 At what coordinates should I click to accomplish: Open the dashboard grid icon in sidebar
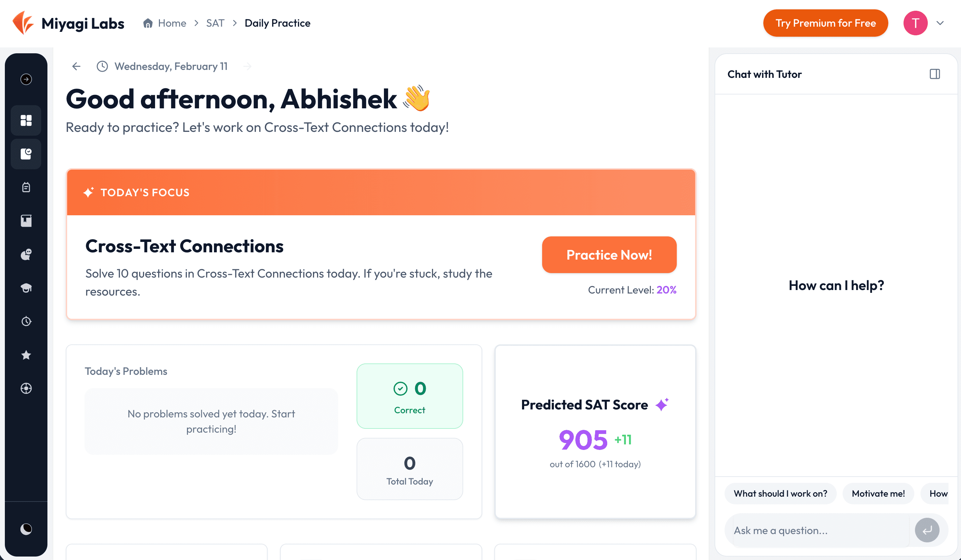26,120
